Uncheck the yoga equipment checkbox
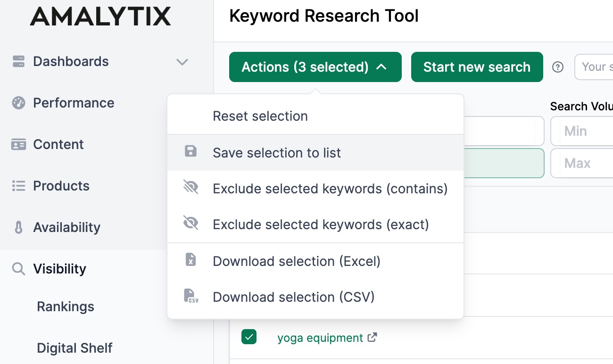 coord(249,337)
